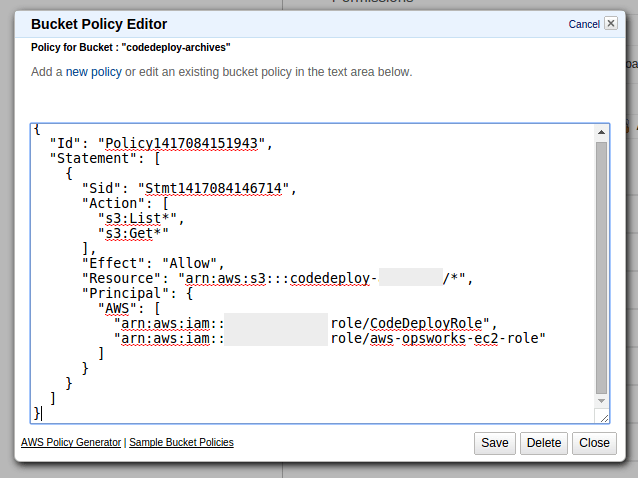Place cursor on Policy1417084151943 Id value
Viewport: 638px width, 478px height.
pyautogui.click(x=181, y=143)
